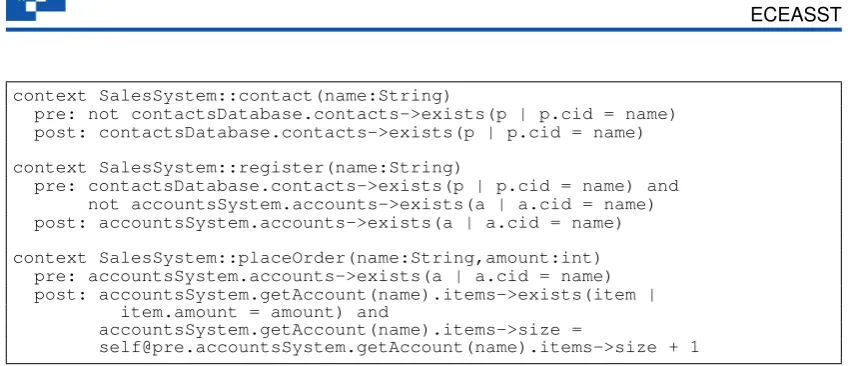Click the 'context SalesSystem::register(name:String)' line
This screenshot has height=366, width=851.
237,168
